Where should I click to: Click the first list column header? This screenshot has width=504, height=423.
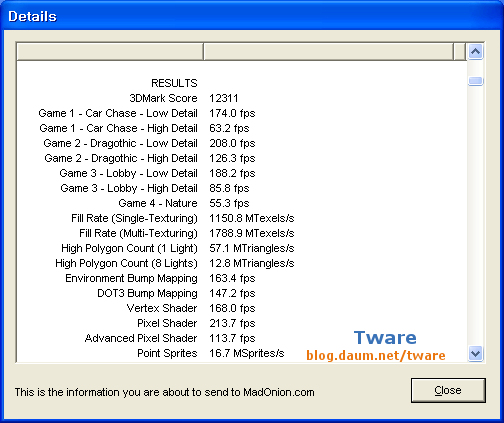(110, 52)
